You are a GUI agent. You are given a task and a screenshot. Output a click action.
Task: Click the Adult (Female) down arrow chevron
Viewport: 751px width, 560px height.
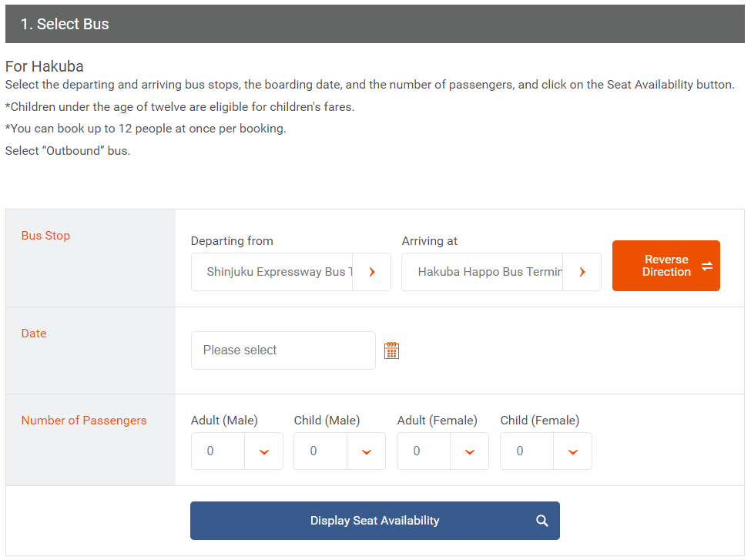(x=470, y=451)
